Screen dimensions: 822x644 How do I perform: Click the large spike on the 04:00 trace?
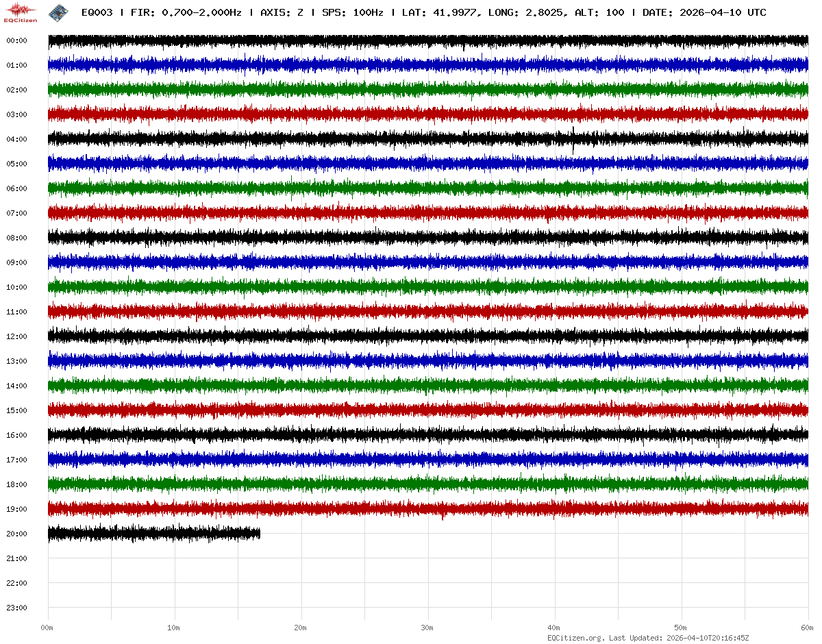pyautogui.click(x=573, y=140)
